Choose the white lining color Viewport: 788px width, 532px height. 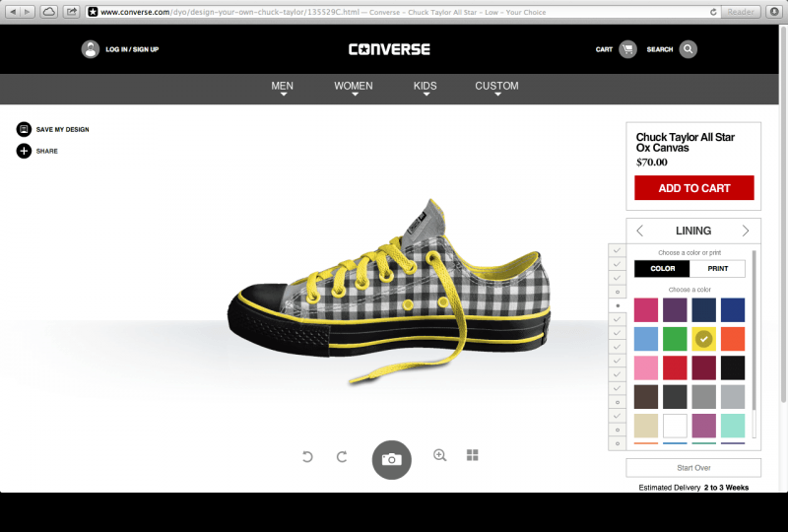tap(675, 426)
